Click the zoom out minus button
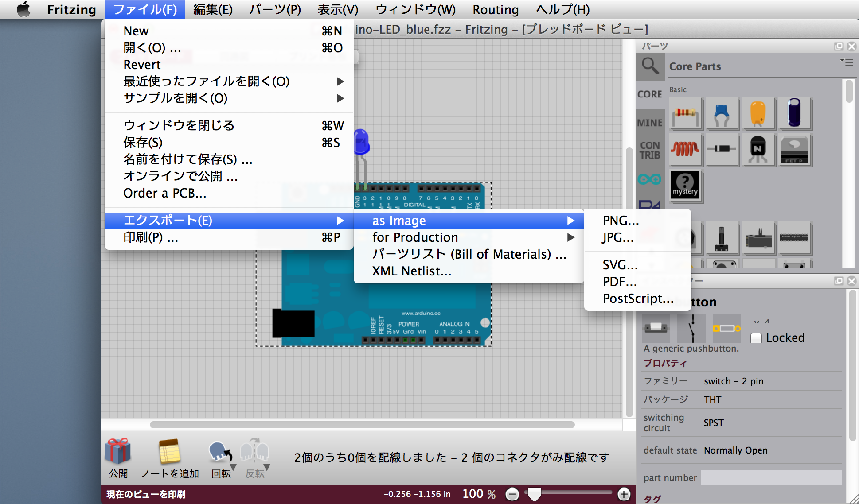 point(512,494)
